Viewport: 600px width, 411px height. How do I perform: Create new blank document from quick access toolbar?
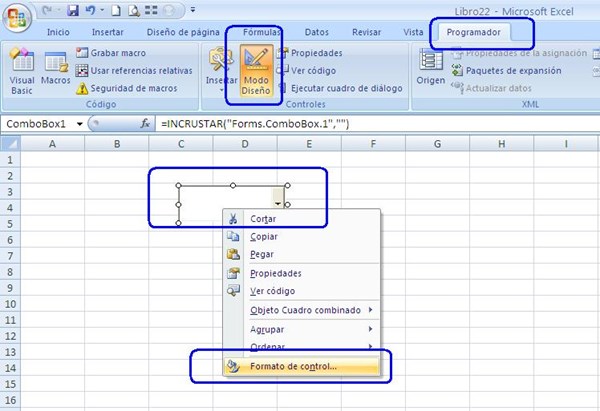pos(116,10)
